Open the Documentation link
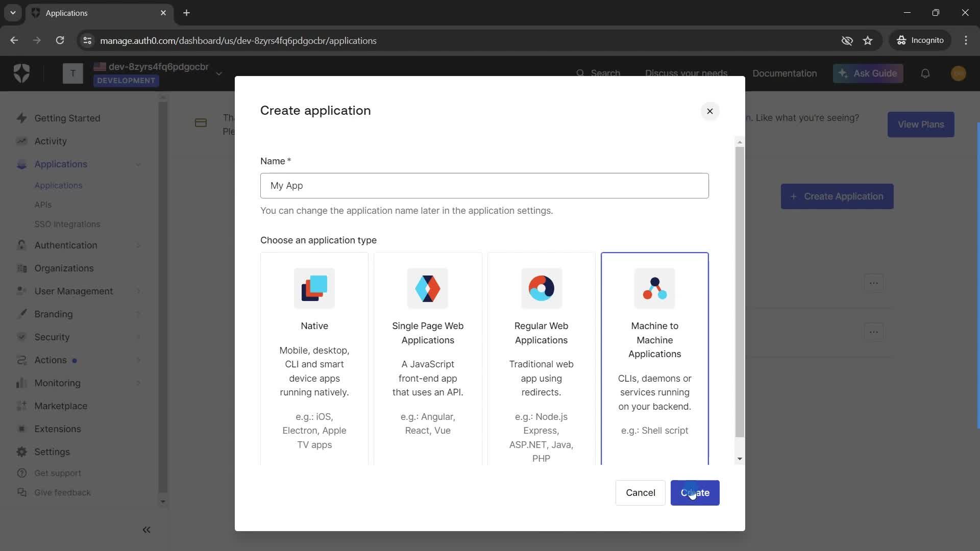Image resolution: width=980 pixels, height=551 pixels. click(x=785, y=73)
